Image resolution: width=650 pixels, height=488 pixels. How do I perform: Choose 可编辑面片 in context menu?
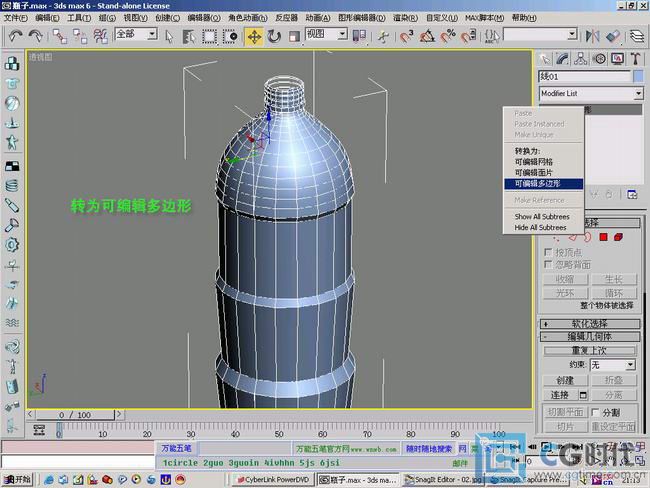coord(543,172)
